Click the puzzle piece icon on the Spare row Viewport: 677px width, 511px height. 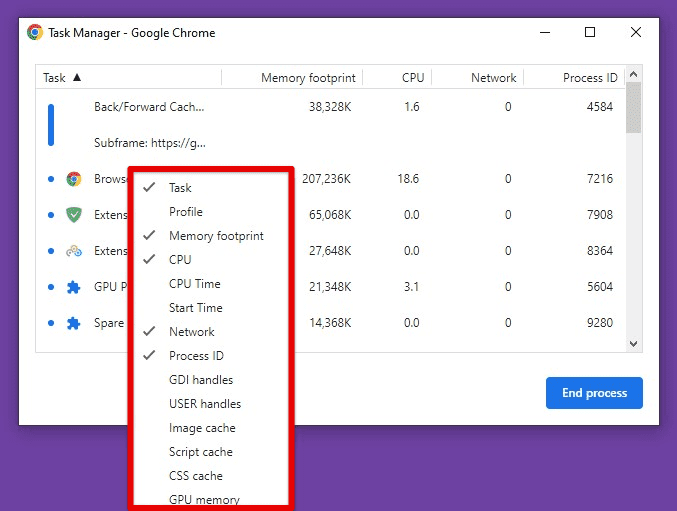click(74, 323)
